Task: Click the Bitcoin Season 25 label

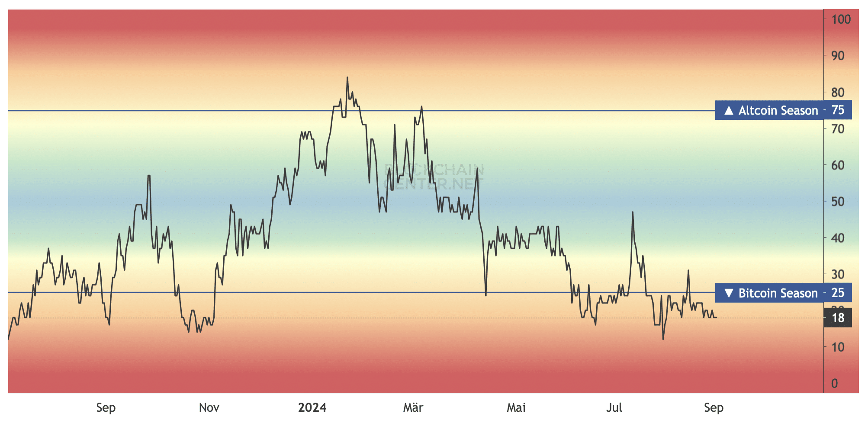Action: 783,293
